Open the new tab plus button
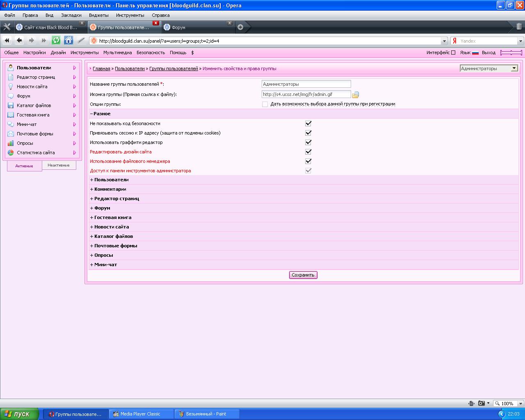Screen dimensions: 525x420 (x=240, y=27)
